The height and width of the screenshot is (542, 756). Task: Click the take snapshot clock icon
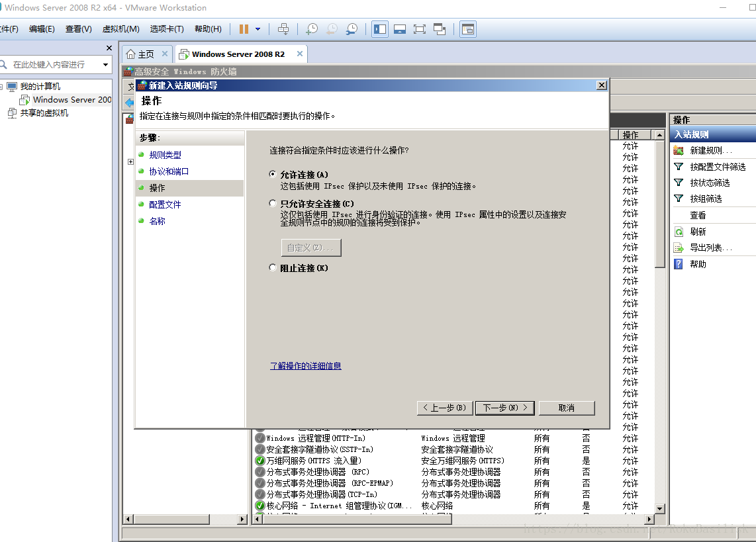312,29
